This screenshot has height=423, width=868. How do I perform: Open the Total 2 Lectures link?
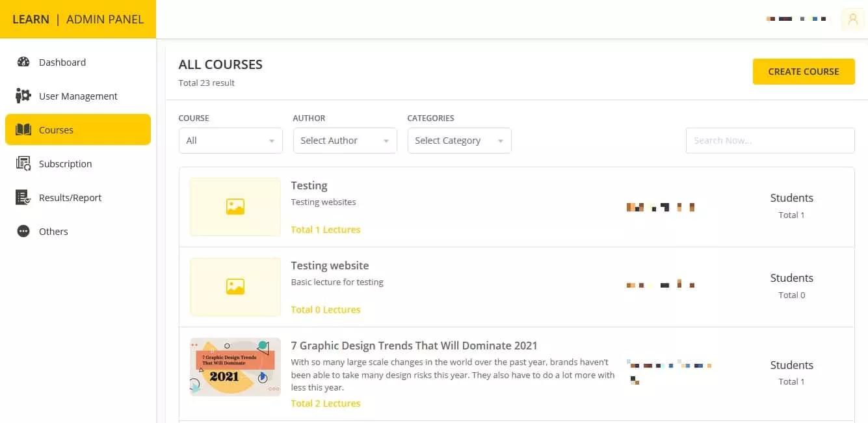[x=325, y=403]
